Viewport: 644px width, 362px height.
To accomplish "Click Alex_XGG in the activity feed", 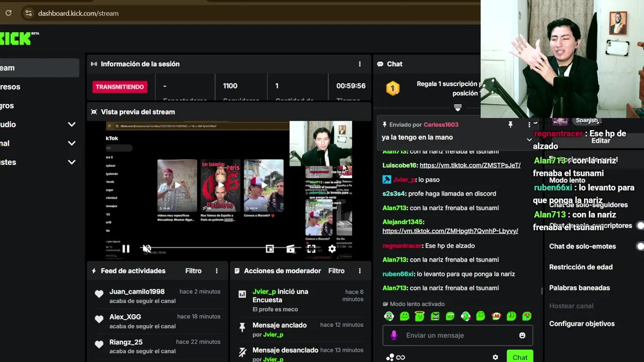I will point(125,317).
